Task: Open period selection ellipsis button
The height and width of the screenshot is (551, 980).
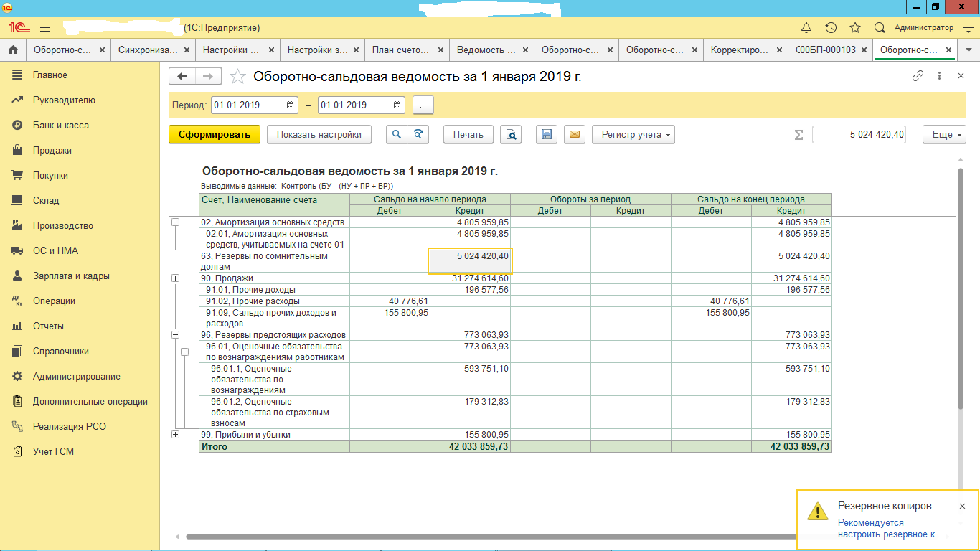Action: coord(423,105)
